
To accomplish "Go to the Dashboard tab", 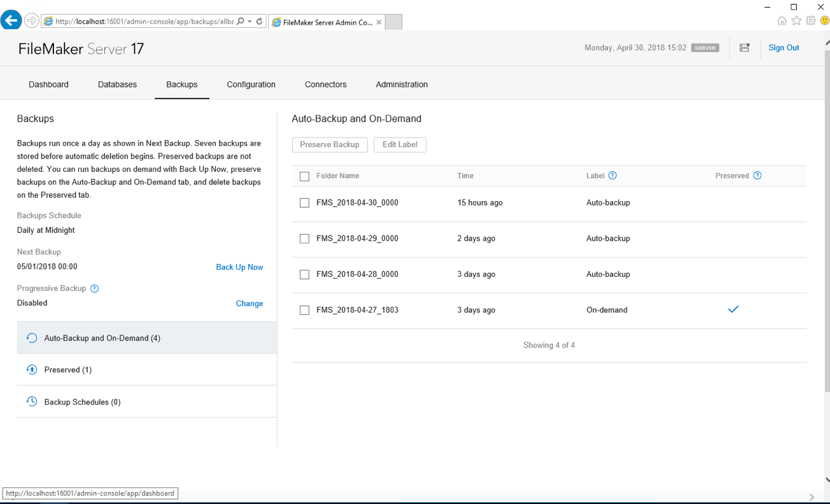I will coord(48,85).
